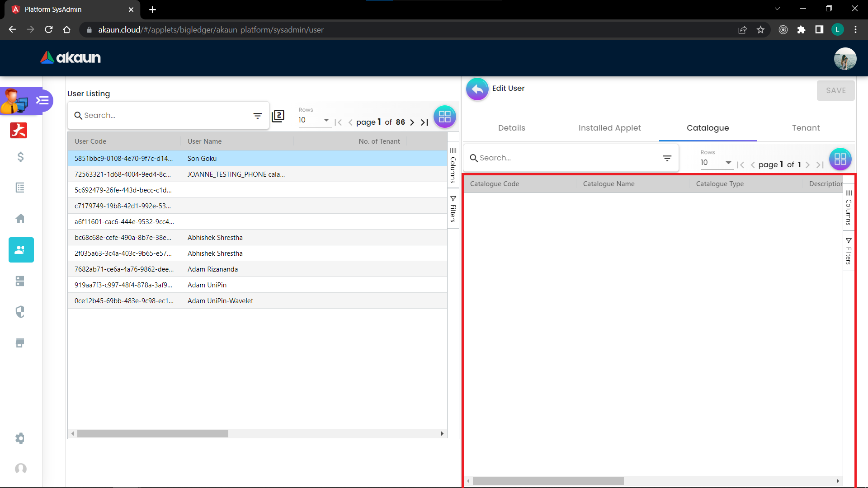Click the back arrow next to Edit User
Screen dimensions: 868x488
[x=477, y=89]
